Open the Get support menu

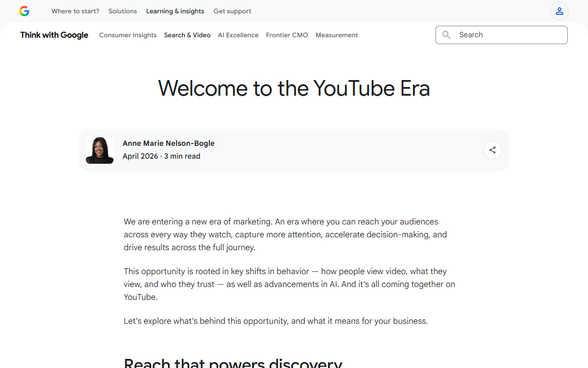pyautogui.click(x=232, y=11)
